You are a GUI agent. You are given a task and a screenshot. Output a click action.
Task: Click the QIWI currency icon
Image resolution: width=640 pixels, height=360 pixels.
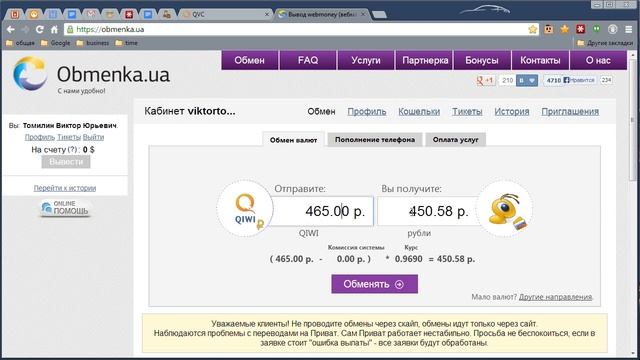[245, 209]
